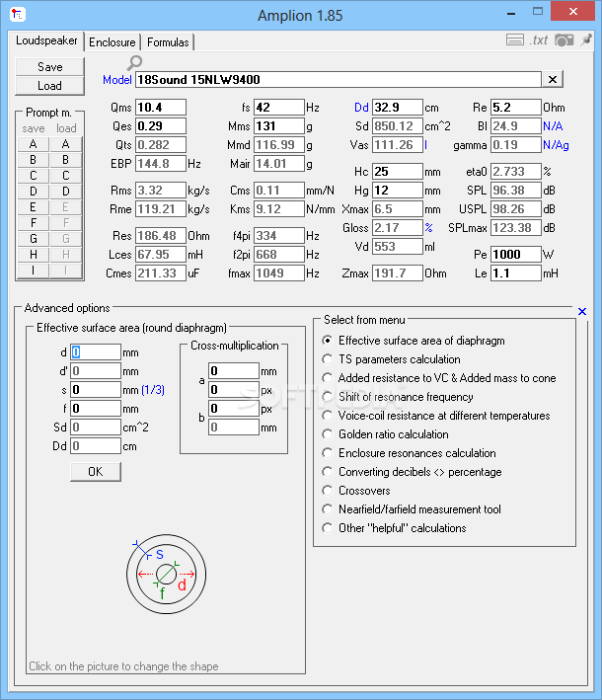602x700 pixels.
Task: Click the Hc value field
Action: coord(397,172)
